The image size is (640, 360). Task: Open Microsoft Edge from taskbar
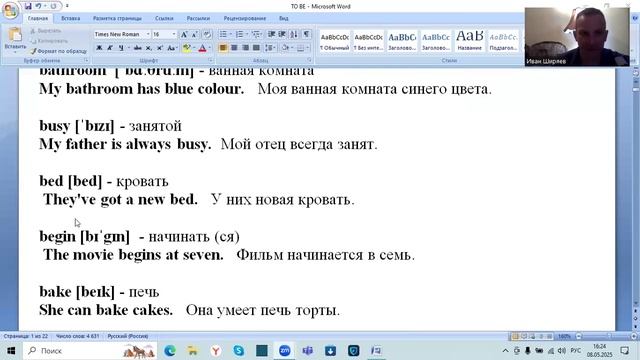(170, 351)
